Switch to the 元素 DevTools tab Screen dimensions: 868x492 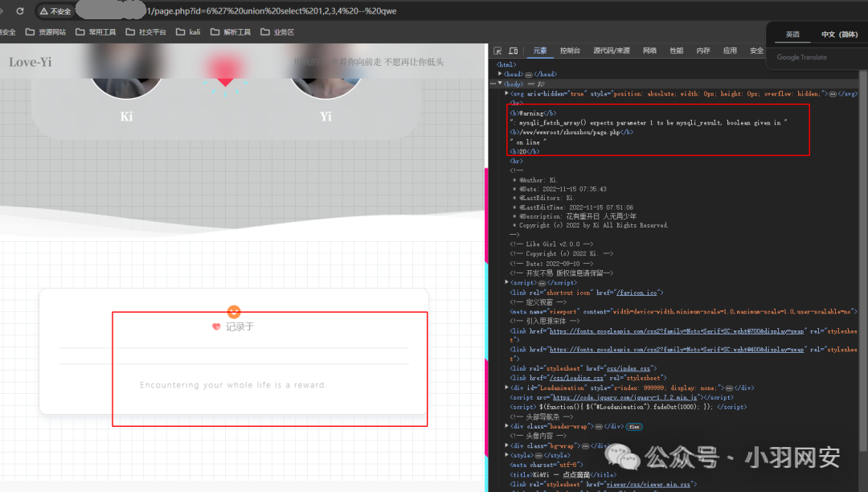(540, 51)
